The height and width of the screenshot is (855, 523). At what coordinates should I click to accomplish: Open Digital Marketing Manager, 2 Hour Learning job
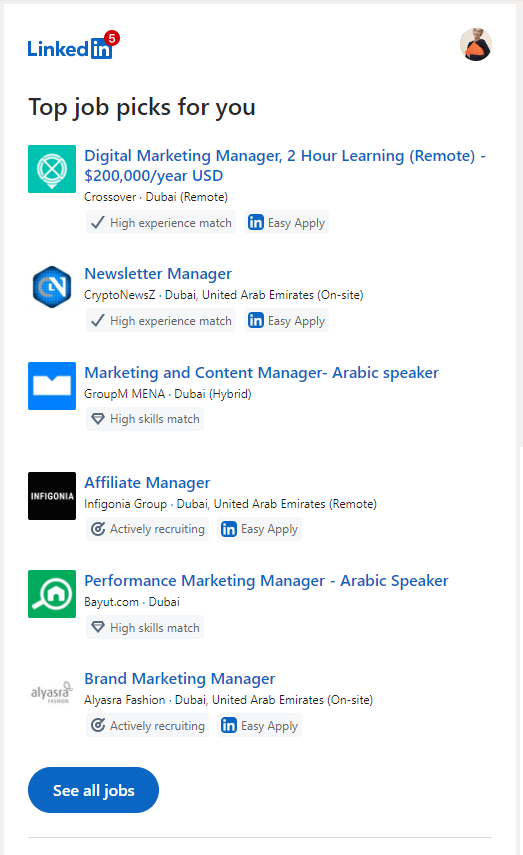(x=285, y=166)
